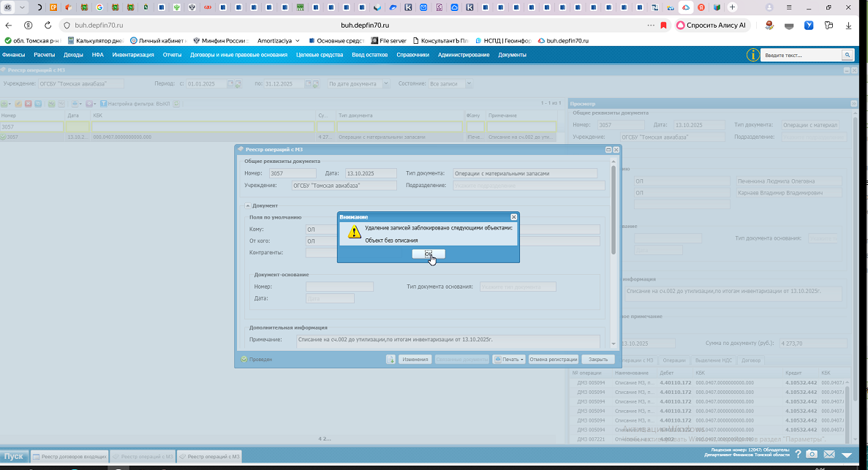Open the Инвентаризация menu
Screen dimensions: 868x470
tap(133, 55)
